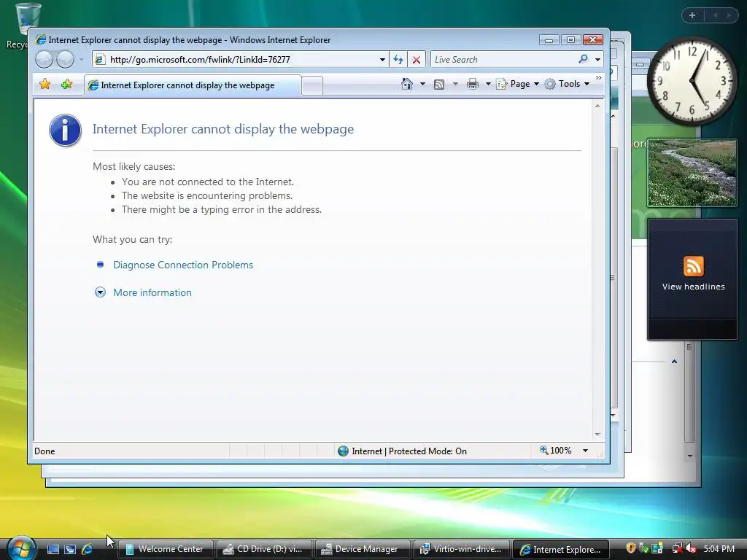Image resolution: width=747 pixels, height=560 pixels.
Task: Click the Internet Explorer error info icon
Action: pos(65,130)
